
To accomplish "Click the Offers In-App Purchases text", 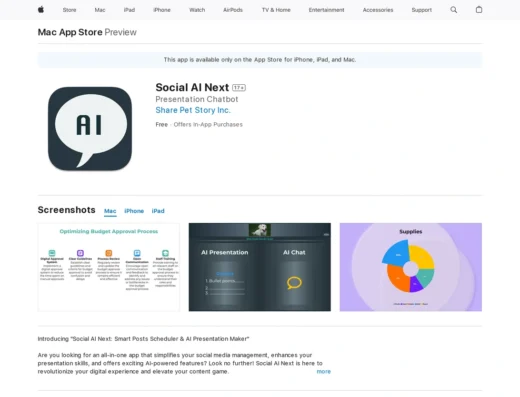I will (208, 124).
